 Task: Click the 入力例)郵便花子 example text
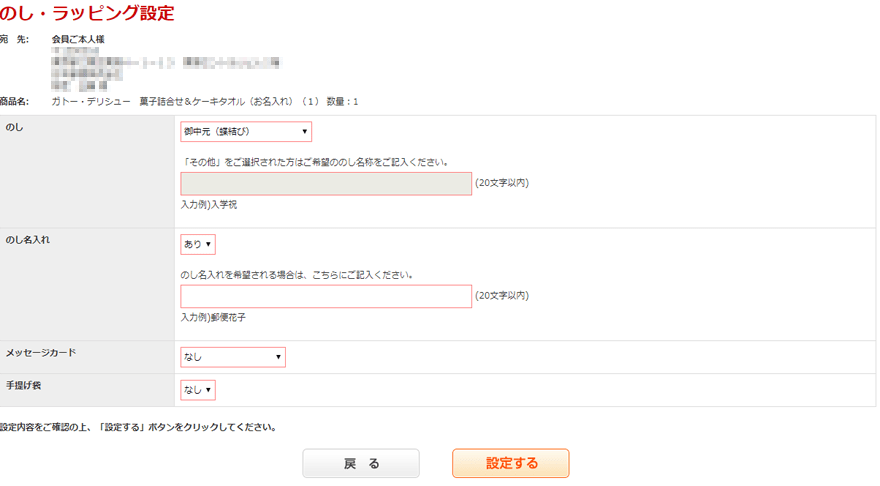coord(213,317)
